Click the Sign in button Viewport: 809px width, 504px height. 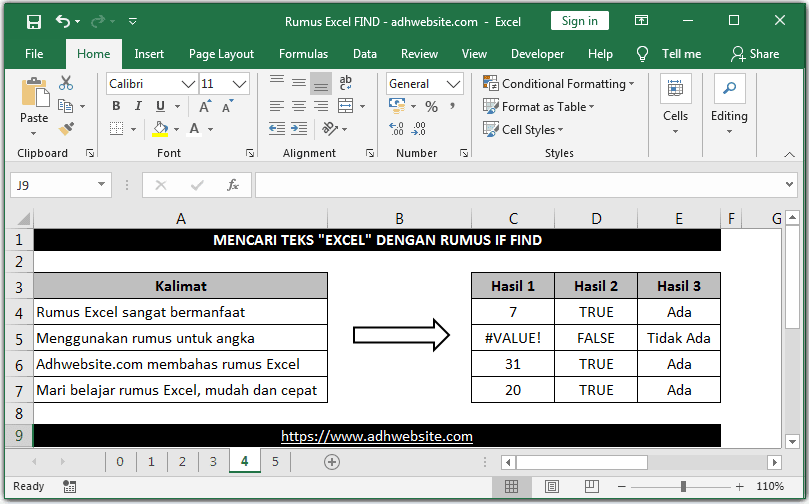(579, 21)
